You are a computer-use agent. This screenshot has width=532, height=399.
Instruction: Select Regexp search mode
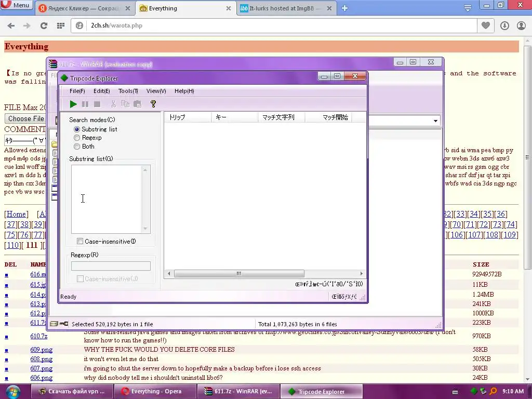point(77,138)
